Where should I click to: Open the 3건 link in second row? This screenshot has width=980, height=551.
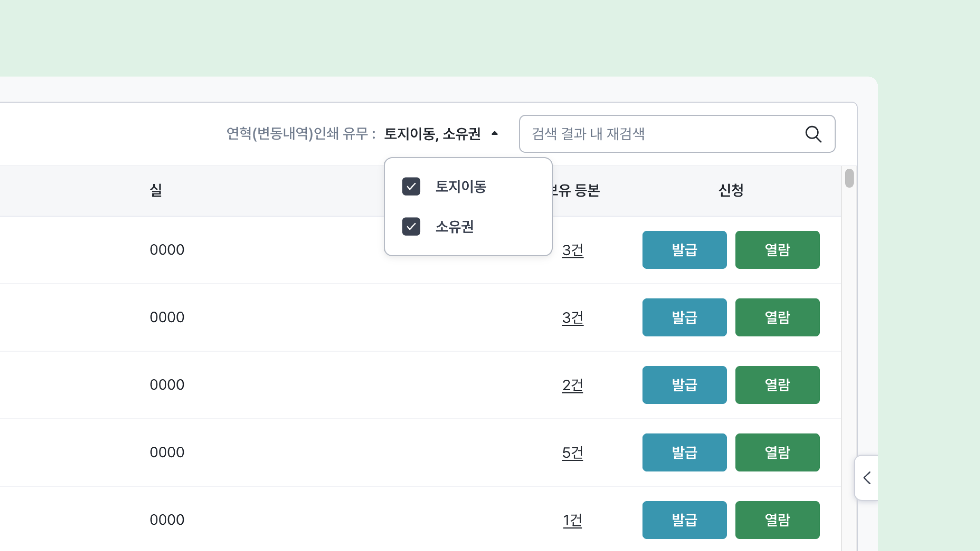pyautogui.click(x=572, y=318)
